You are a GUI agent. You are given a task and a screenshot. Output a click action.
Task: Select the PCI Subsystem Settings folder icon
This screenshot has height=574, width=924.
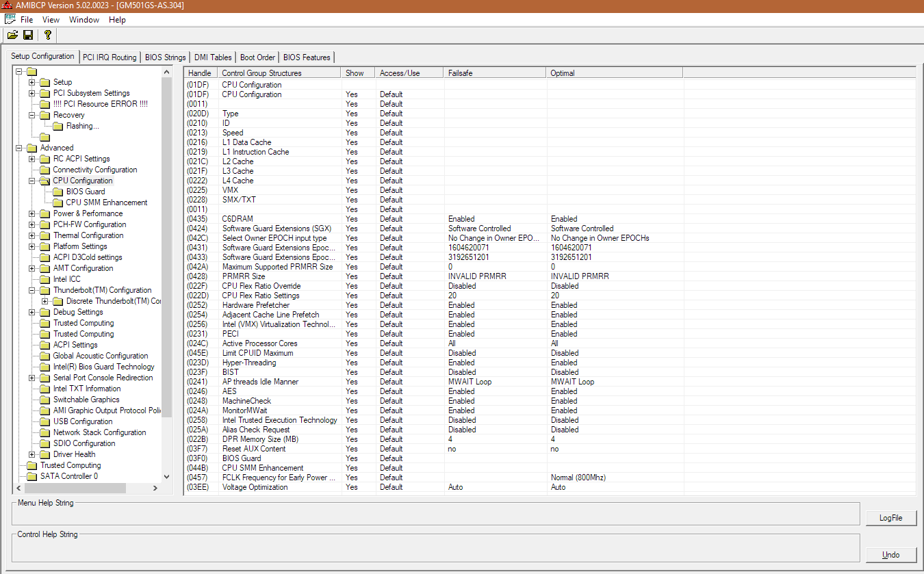pos(44,93)
